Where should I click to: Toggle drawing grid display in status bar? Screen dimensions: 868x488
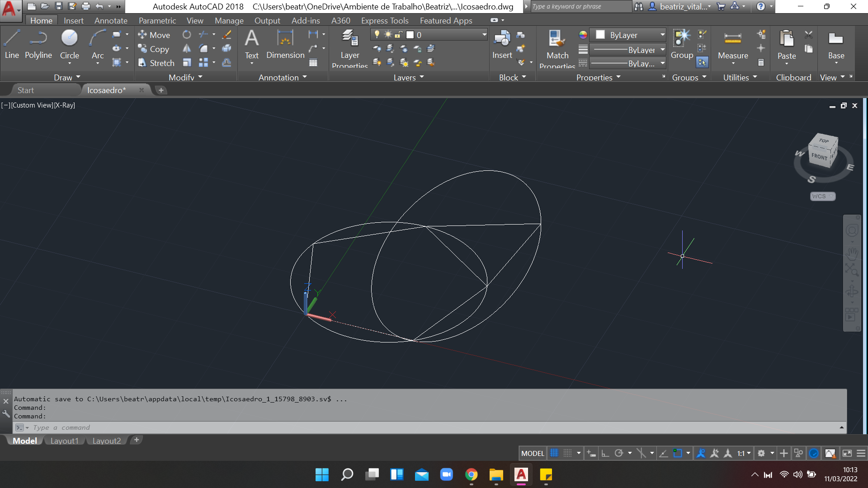554,453
